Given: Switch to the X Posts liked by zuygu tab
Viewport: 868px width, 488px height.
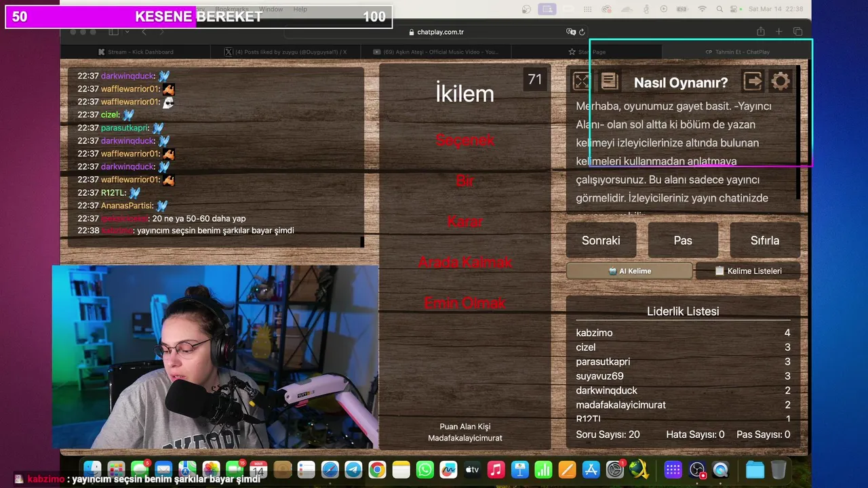Looking at the screenshot, I should point(285,52).
